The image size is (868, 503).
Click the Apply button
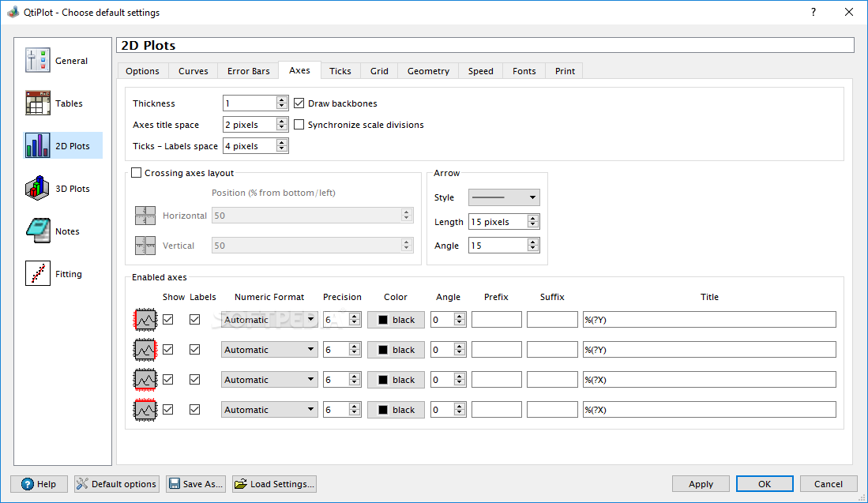(701, 483)
